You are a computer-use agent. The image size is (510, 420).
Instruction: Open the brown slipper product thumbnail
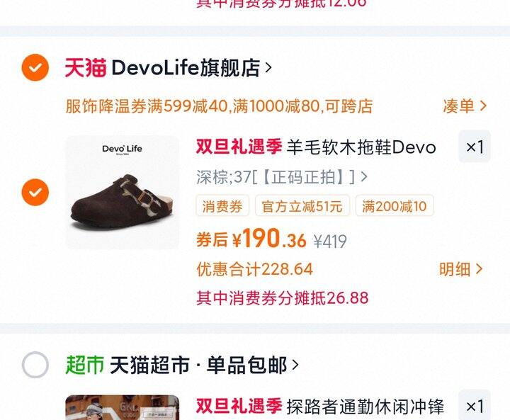click(x=123, y=192)
